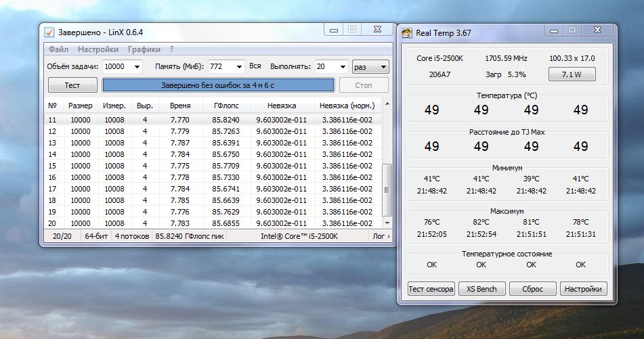
Task: Expand the Выполнять count dropdown
Action: tap(343, 66)
